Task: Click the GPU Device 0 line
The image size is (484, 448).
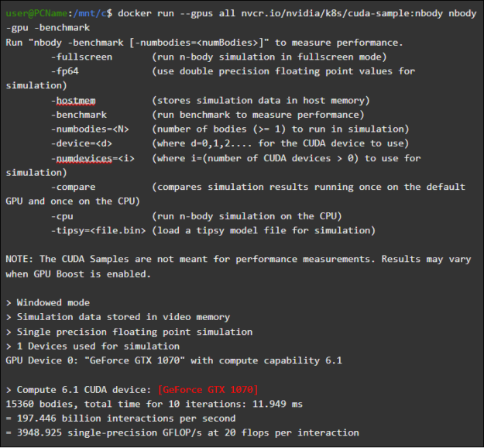Action: pos(173,360)
